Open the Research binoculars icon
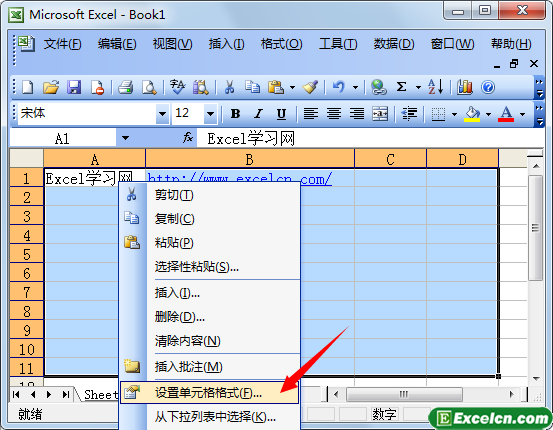The image size is (553, 430). click(x=201, y=87)
